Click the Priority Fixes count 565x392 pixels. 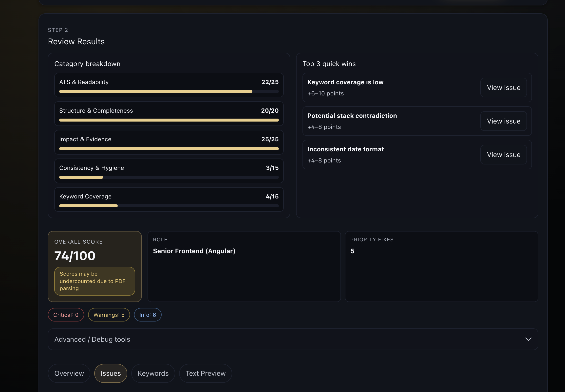point(352,251)
